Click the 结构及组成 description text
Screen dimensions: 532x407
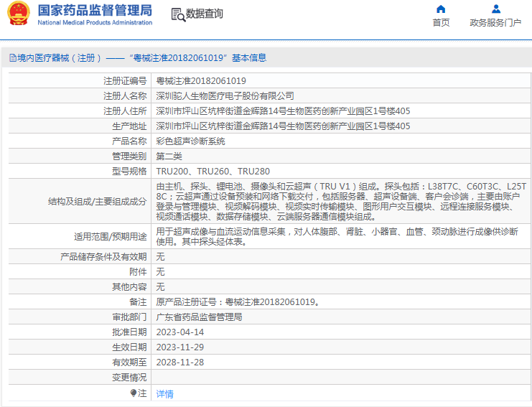(x=341, y=202)
